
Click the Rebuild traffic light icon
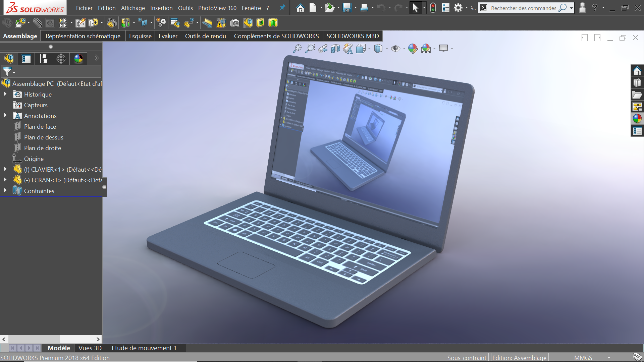pyautogui.click(x=433, y=8)
